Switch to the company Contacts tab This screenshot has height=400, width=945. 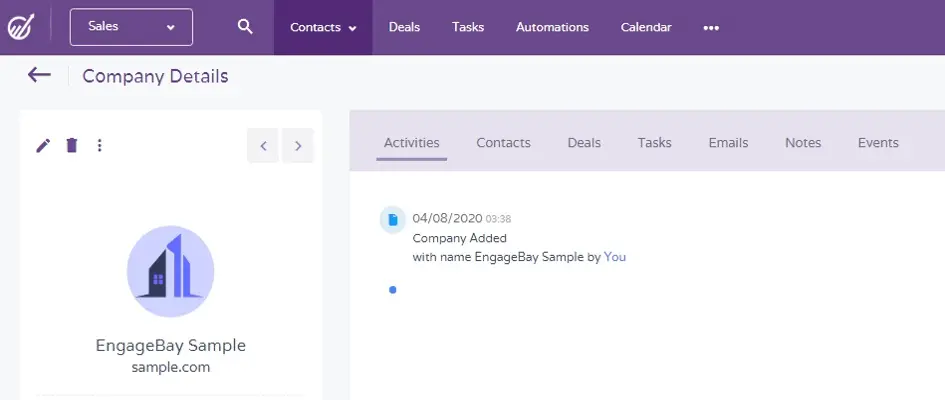click(503, 143)
